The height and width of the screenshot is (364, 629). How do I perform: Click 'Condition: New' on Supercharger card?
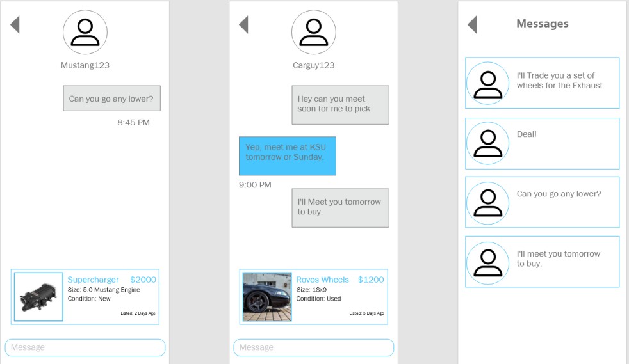(89, 299)
